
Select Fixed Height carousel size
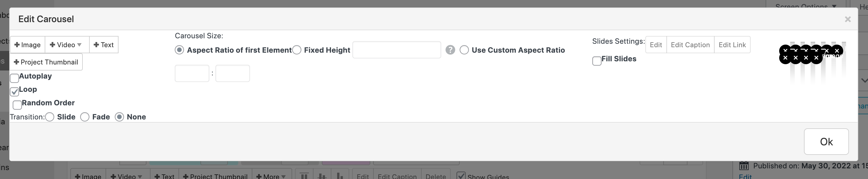pos(297,50)
